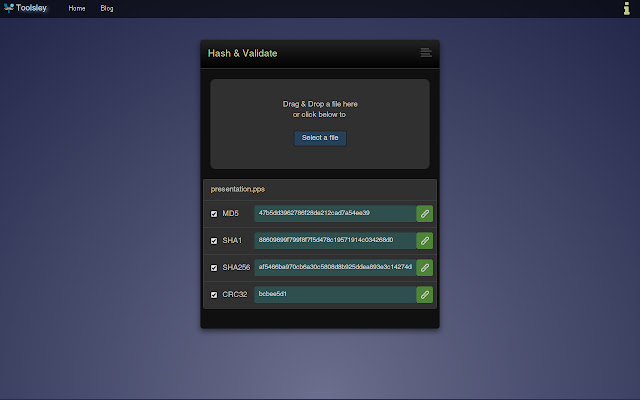
Task: Click the SHA1 hash value field
Action: coord(335,241)
